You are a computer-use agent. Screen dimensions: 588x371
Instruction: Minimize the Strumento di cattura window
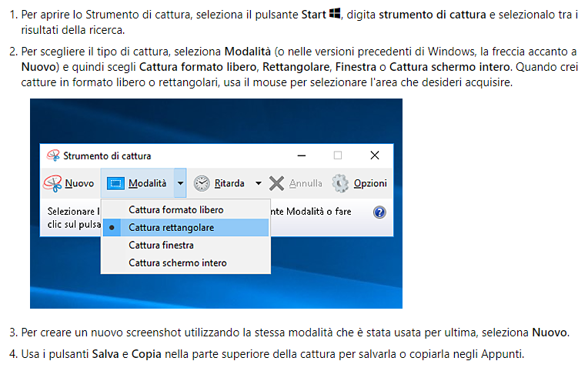click(x=302, y=155)
